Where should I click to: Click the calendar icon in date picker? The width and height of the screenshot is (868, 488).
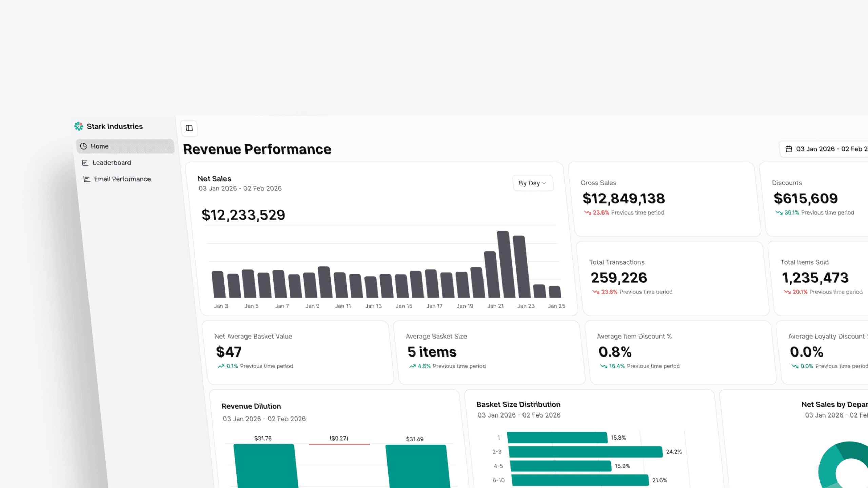(x=789, y=149)
